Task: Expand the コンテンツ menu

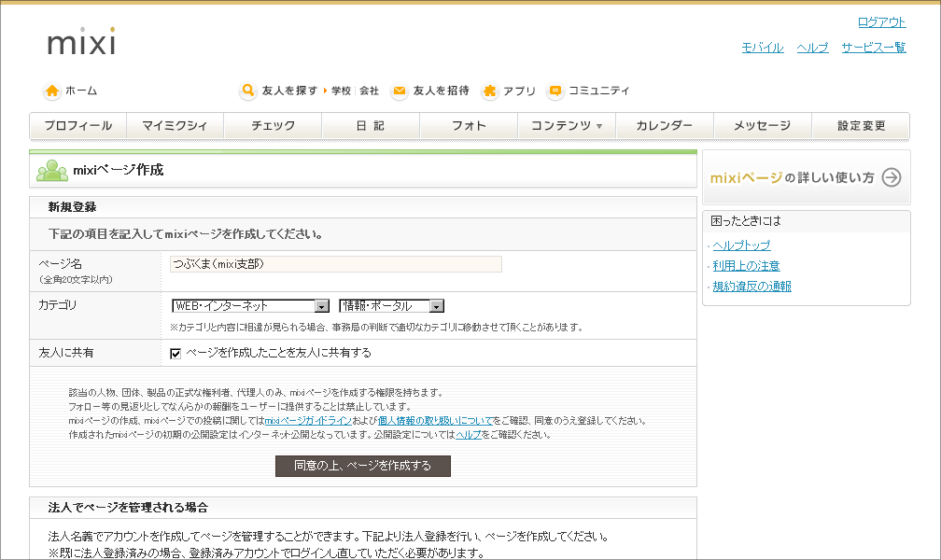Action: 567,126
